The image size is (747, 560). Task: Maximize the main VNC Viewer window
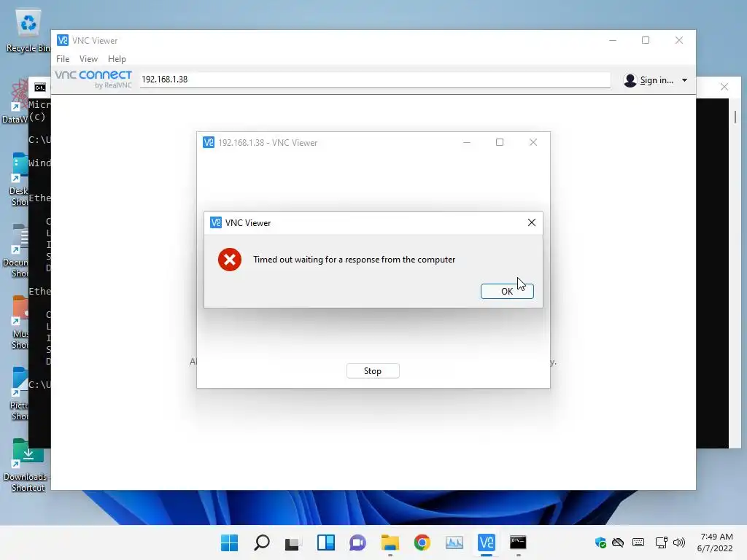click(x=646, y=41)
